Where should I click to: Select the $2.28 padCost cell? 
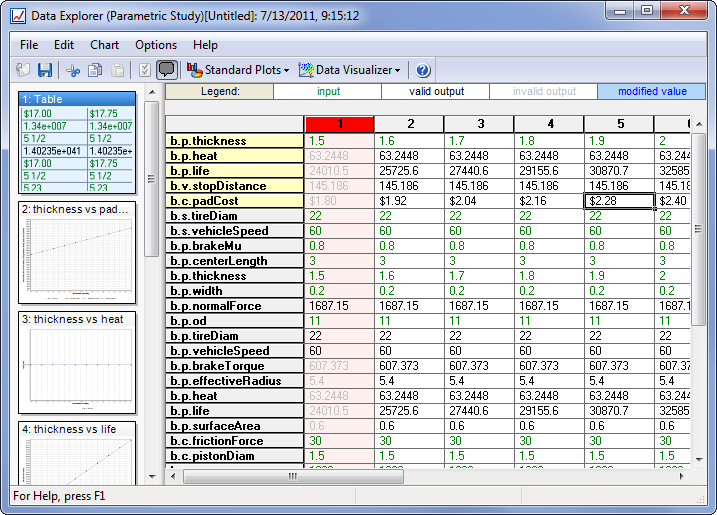pos(618,201)
